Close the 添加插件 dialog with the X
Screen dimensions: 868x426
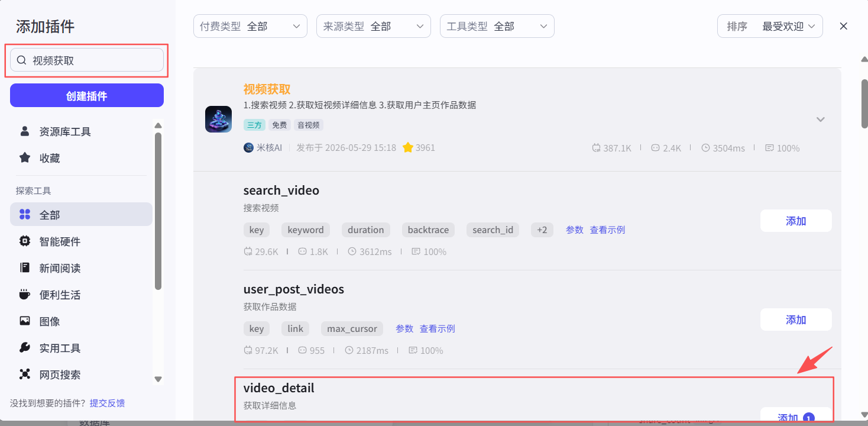click(x=844, y=26)
